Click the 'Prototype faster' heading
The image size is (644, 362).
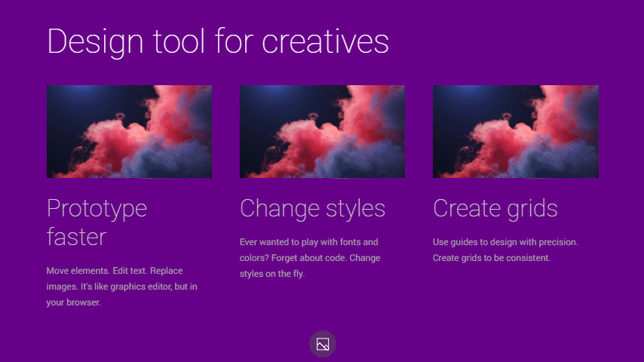97,222
